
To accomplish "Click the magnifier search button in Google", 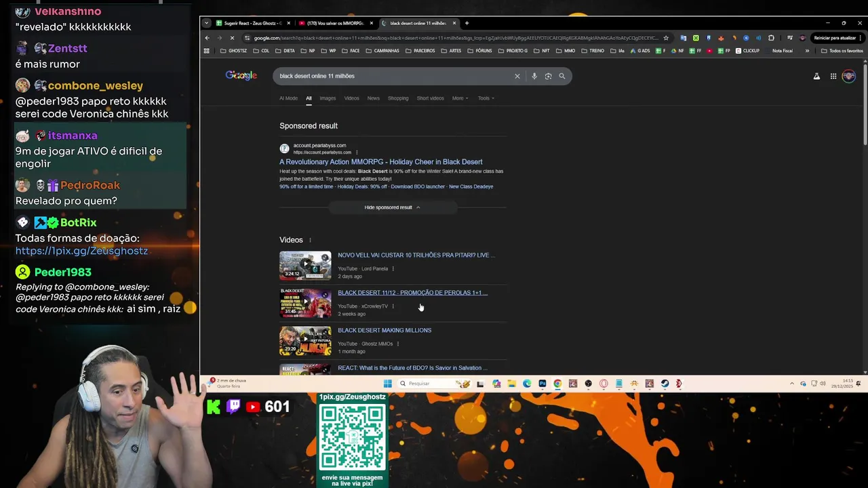I will click(562, 76).
